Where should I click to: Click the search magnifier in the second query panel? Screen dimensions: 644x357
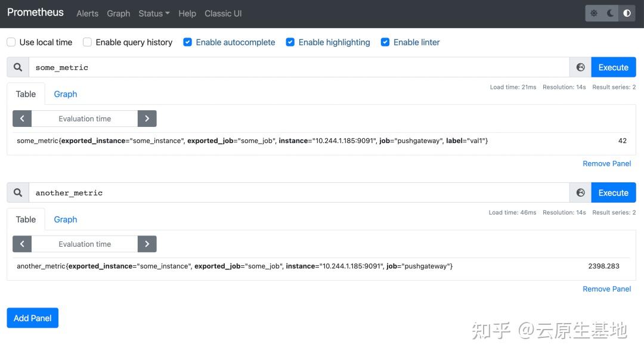pyautogui.click(x=17, y=193)
